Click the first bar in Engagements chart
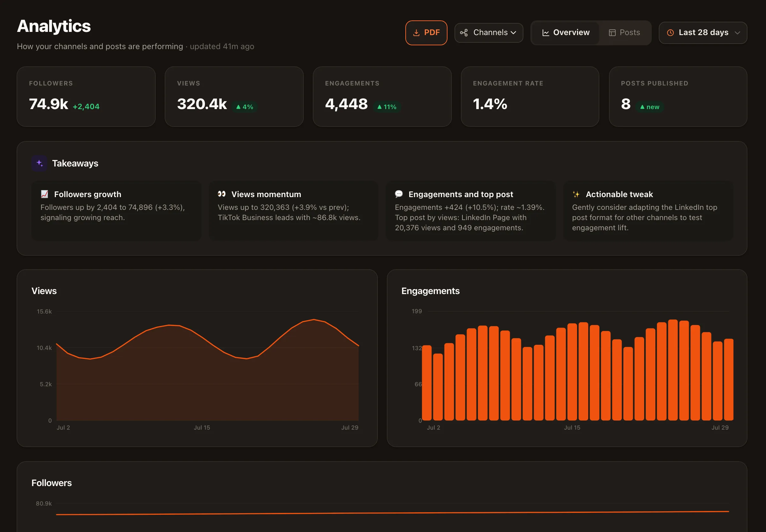 pyautogui.click(x=426, y=383)
